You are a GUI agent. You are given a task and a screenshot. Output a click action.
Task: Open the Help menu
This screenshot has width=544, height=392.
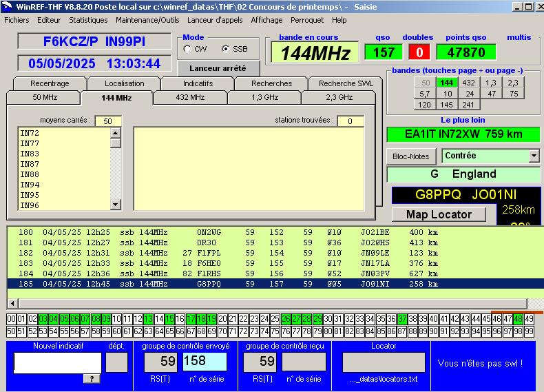point(339,20)
